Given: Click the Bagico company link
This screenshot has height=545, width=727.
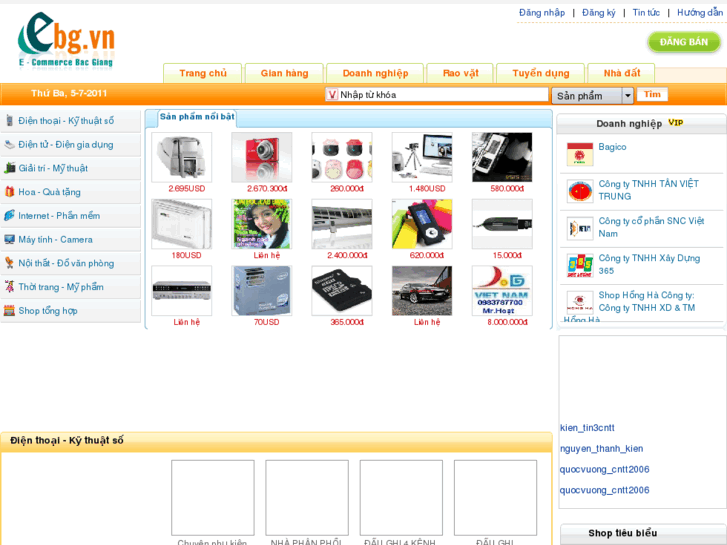Looking at the screenshot, I should click(x=612, y=147).
